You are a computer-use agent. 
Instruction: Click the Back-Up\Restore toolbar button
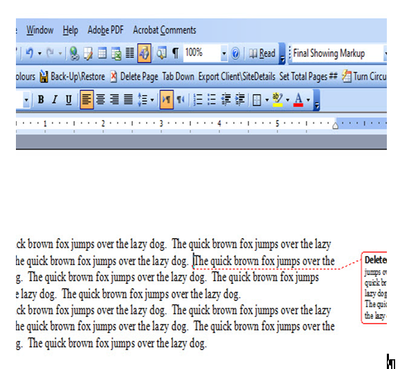point(72,77)
